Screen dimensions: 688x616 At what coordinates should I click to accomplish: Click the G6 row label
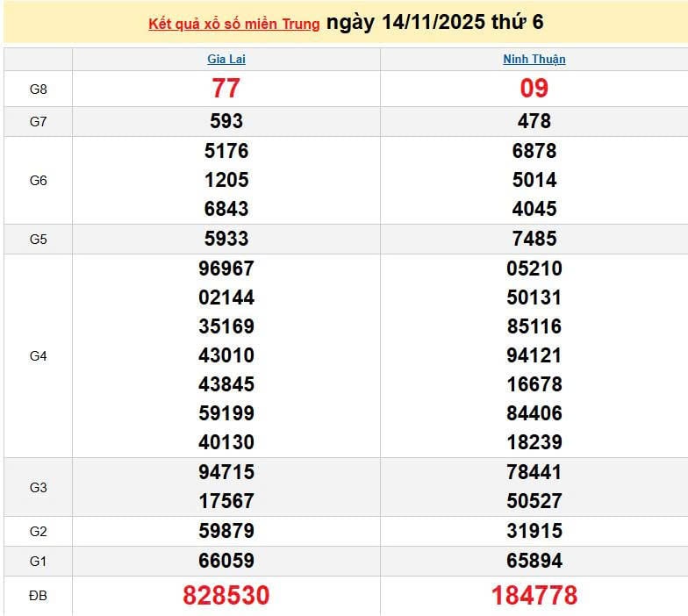point(38,180)
